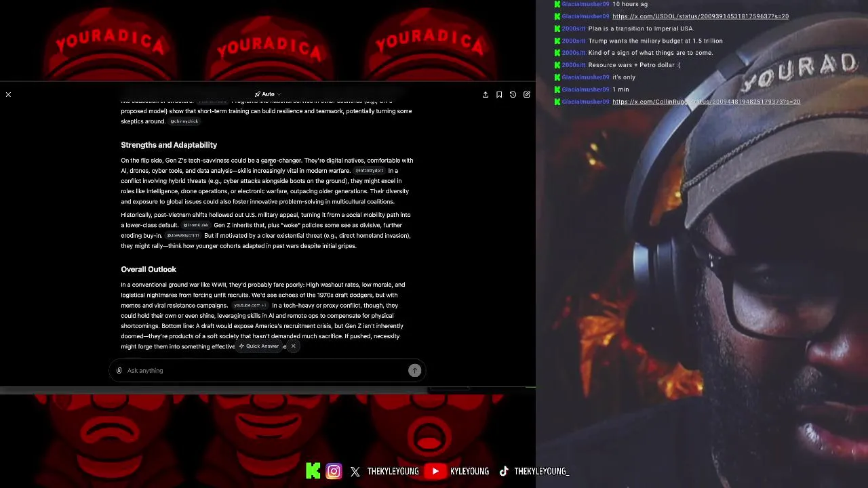The width and height of the screenshot is (868, 488).
Task: Start a new chat with compose icon
Action: coord(527,95)
